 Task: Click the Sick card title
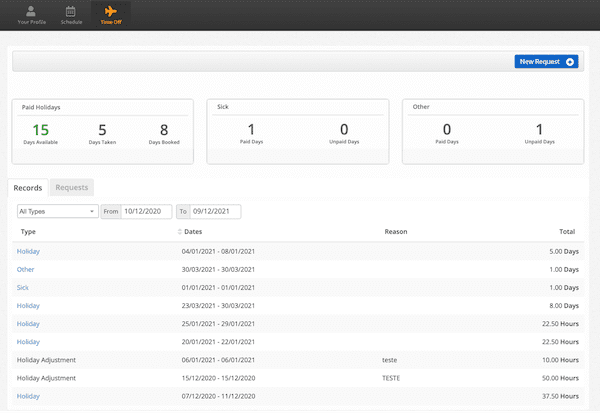tap(223, 107)
